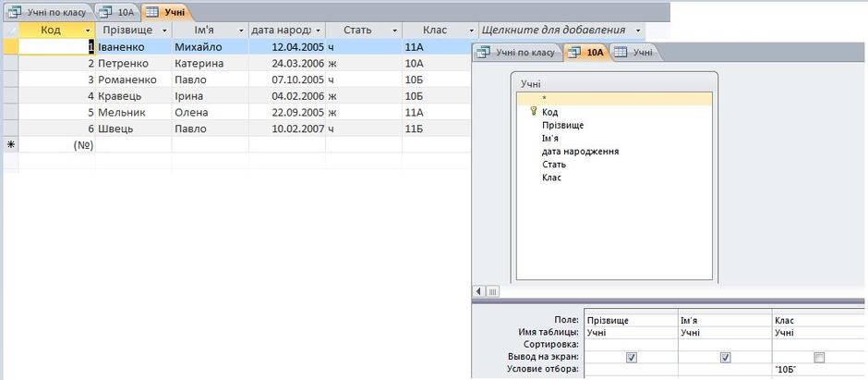Select the '10A' tab in the query designer
Image resolution: width=868 pixels, height=380 pixels.
pos(586,53)
